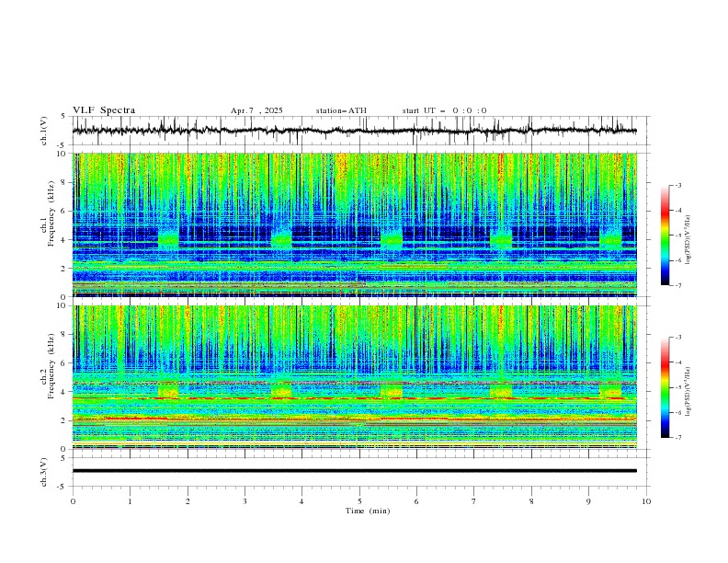Click the "5" tick on the time axis

coord(359,501)
